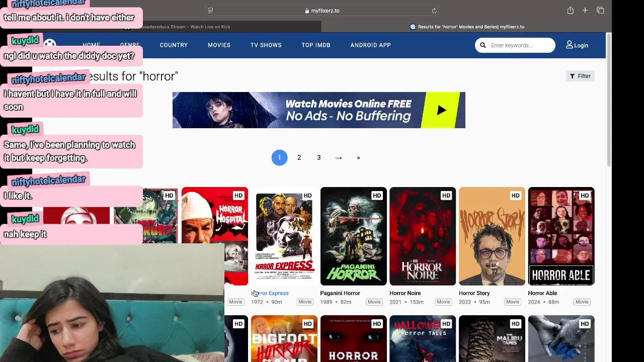This screenshot has height=362, width=644.
Task: Open a new tab with plus icon
Action: click(x=585, y=11)
